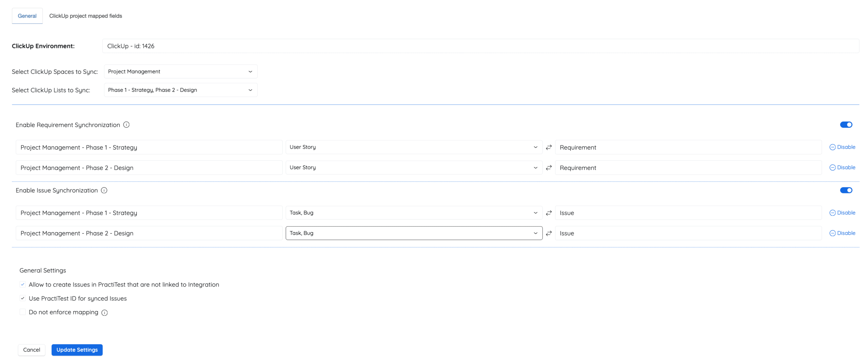Open Select ClickUp Spaces to Sync dropdown
Viewport: 868px width, 361px height.
[x=180, y=71]
